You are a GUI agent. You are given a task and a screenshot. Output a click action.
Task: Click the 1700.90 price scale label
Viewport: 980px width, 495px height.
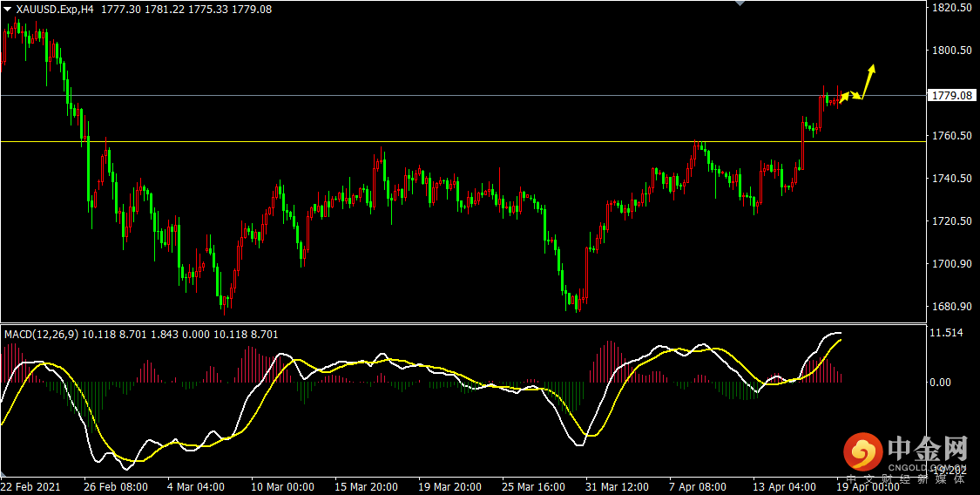tap(951, 264)
